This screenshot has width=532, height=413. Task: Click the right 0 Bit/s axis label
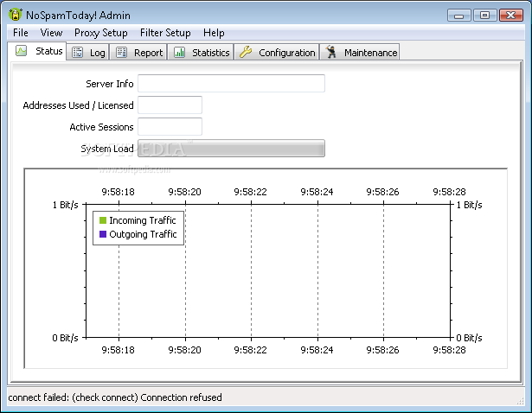469,338
